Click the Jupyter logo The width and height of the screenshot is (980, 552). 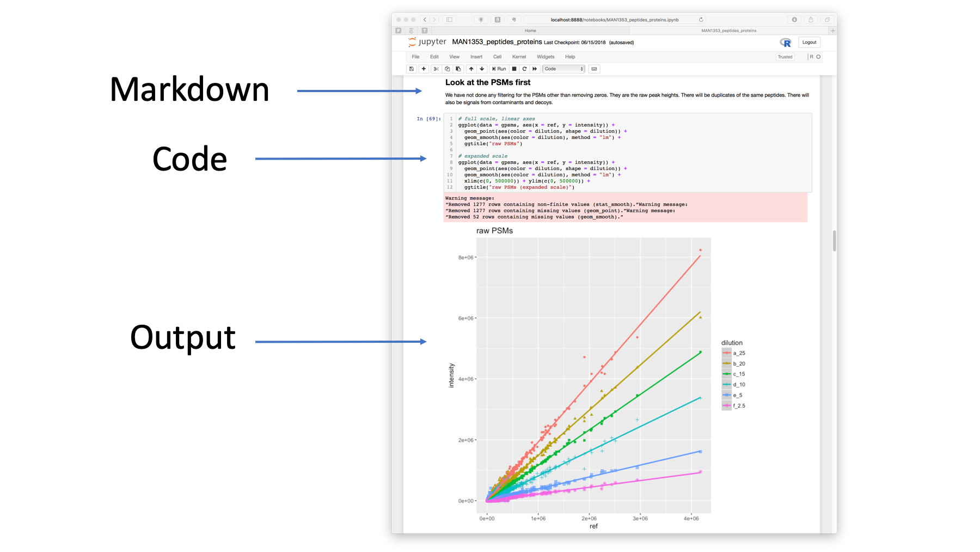pos(427,42)
